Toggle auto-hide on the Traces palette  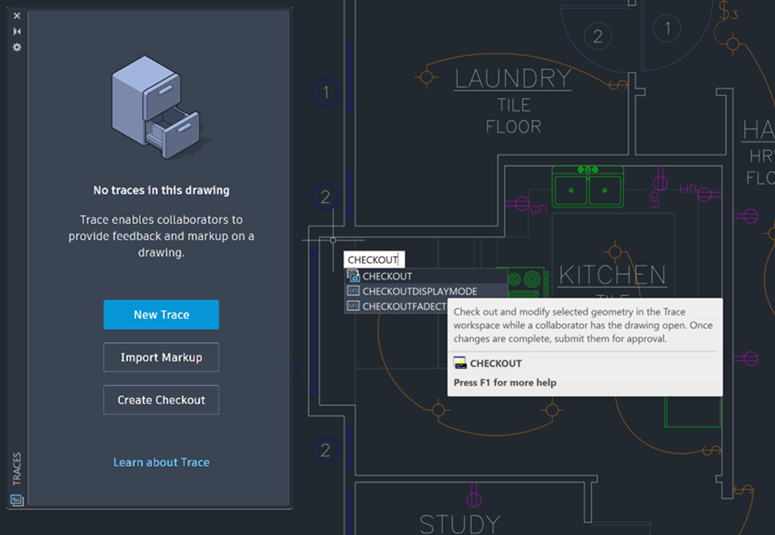coord(17,32)
